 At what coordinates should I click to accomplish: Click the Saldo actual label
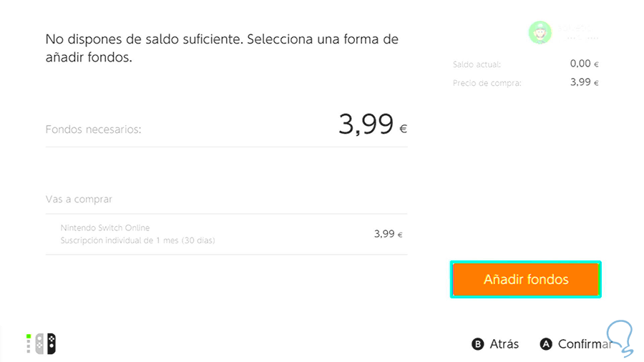point(477,65)
